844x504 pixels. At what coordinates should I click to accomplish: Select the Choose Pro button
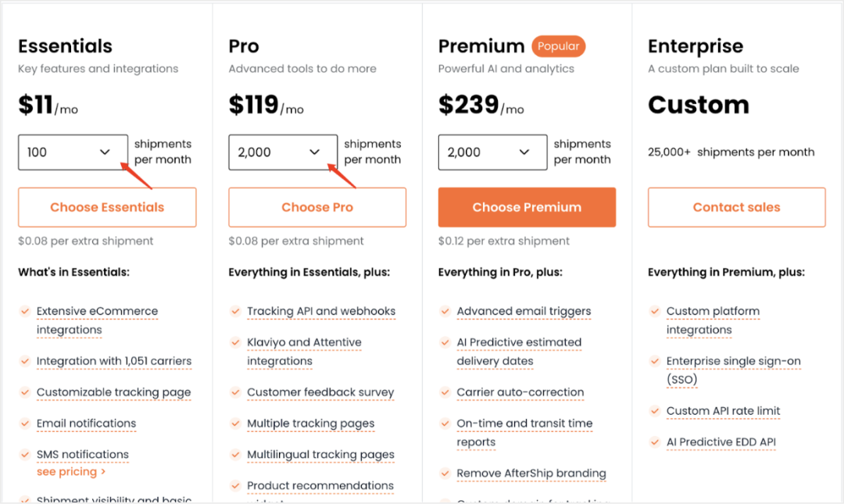[317, 207]
